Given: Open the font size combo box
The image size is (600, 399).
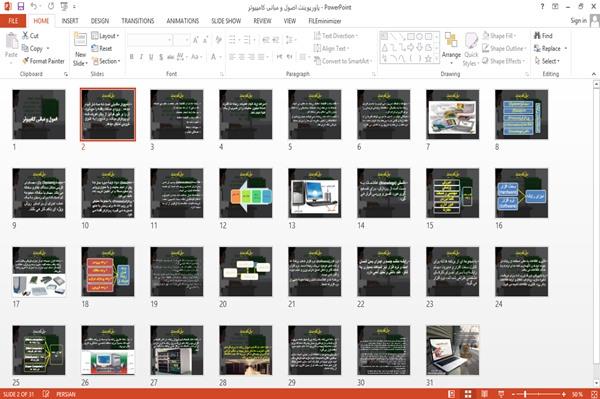Looking at the screenshot, I should [x=181, y=39].
